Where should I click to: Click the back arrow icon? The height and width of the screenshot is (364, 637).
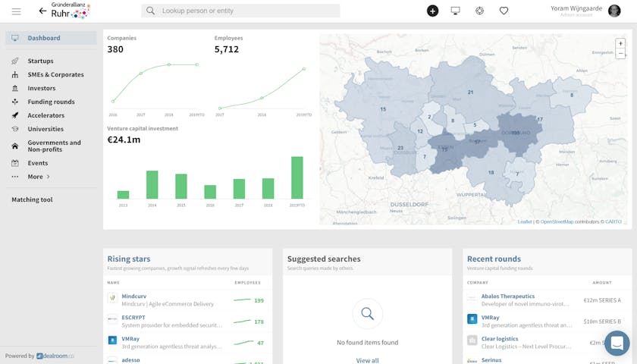tap(42, 11)
